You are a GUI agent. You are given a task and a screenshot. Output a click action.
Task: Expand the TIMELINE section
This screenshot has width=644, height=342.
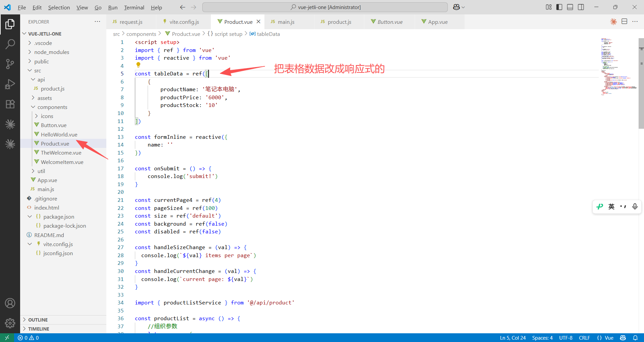(x=63, y=329)
